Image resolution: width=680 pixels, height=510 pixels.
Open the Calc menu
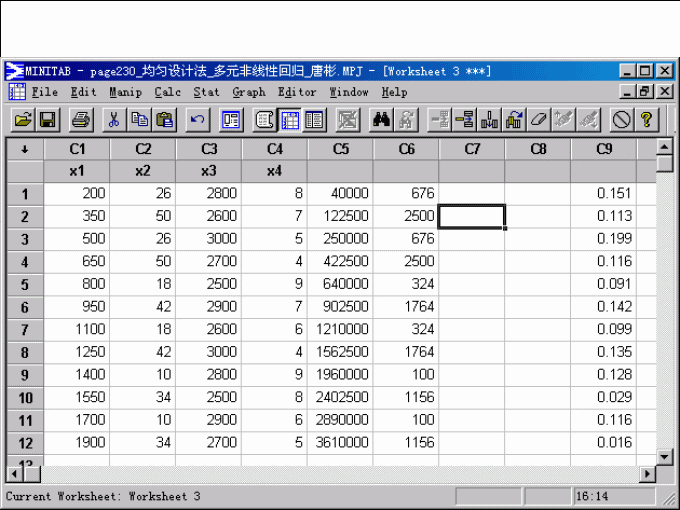(168, 92)
